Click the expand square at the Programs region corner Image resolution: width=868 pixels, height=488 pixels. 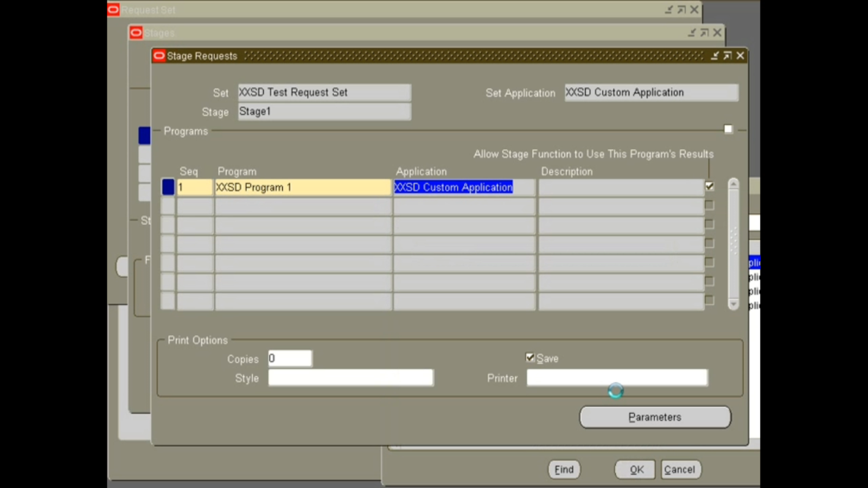pyautogui.click(x=728, y=129)
